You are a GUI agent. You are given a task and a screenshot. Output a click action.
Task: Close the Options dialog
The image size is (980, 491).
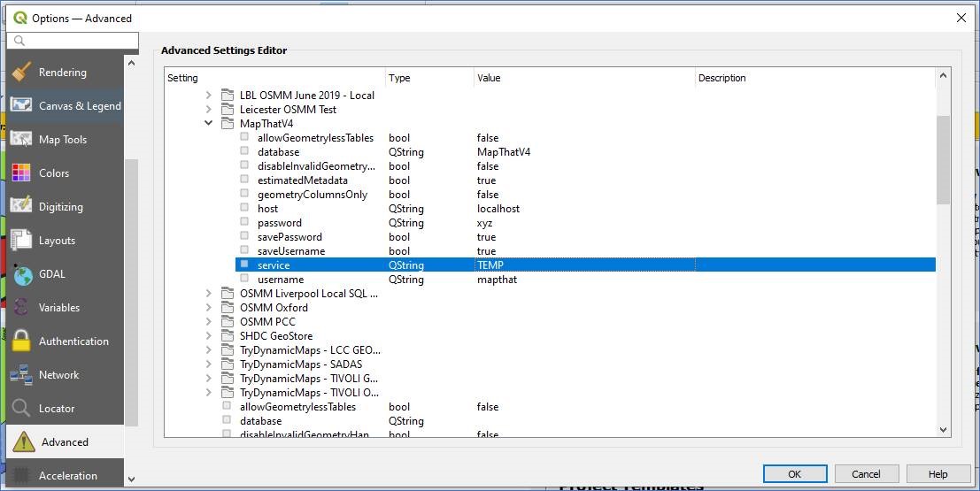[961, 18]
